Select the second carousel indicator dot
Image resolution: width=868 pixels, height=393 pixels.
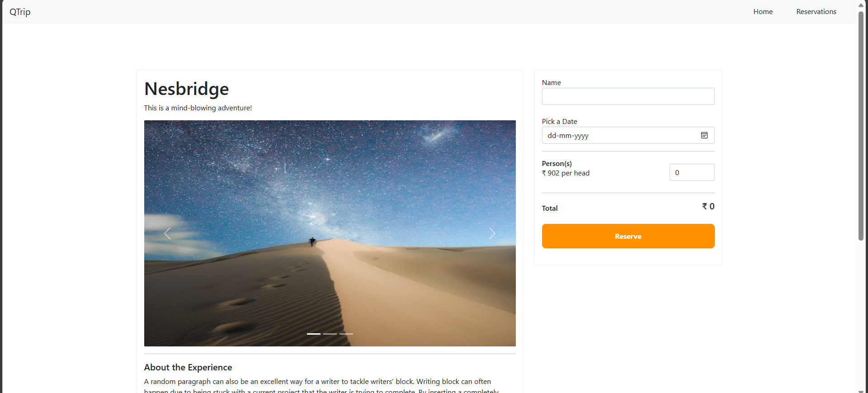330,334
